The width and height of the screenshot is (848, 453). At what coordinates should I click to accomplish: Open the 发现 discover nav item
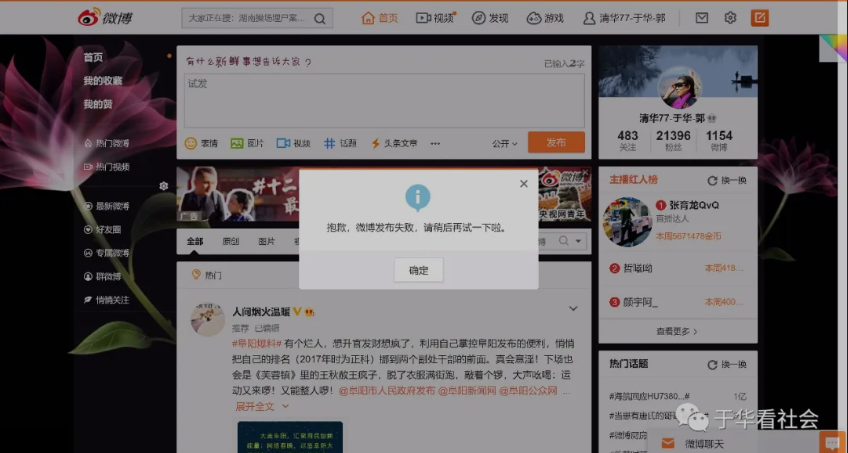click(x=490, y=18)
